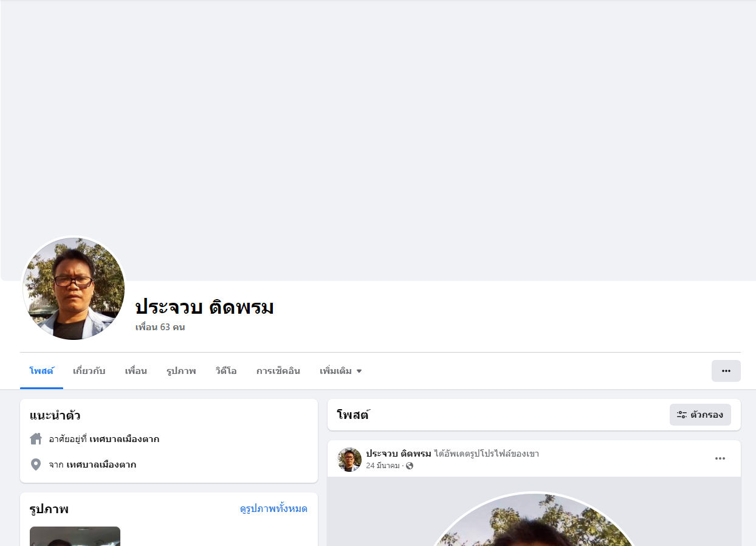This screenshot has height=546, width=756.
Task: Open the three-dot profile options button
Action: point(726,371)
